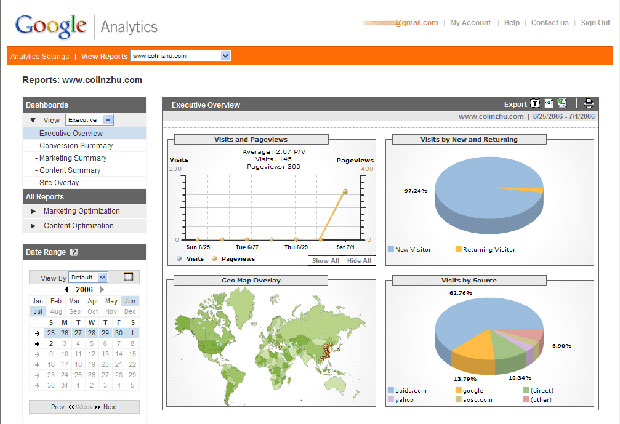Toggle Visits series legend marker

180,259
